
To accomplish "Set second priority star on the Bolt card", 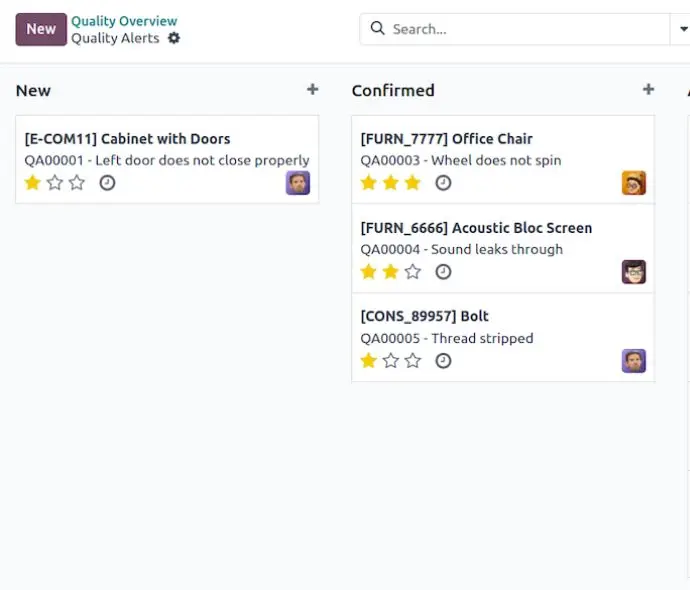I will 391,361.
